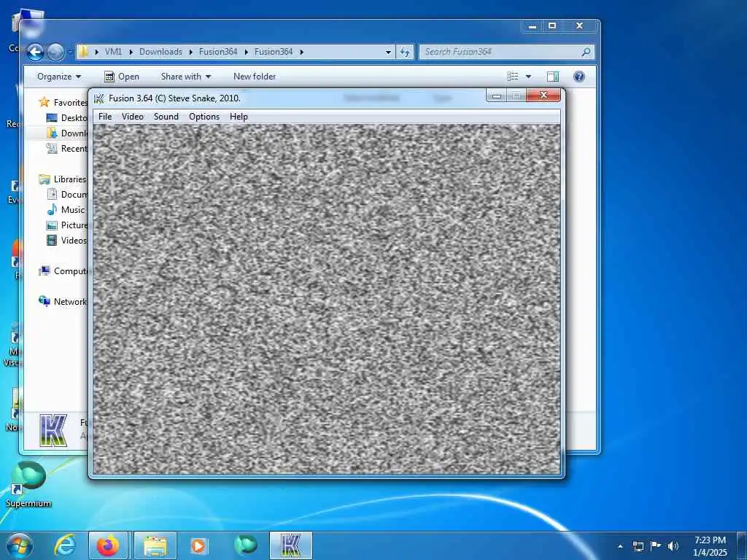Open Explorer help via question mark icon
Viewport: 747px width, 560px height.
click(x=578, y=77)
